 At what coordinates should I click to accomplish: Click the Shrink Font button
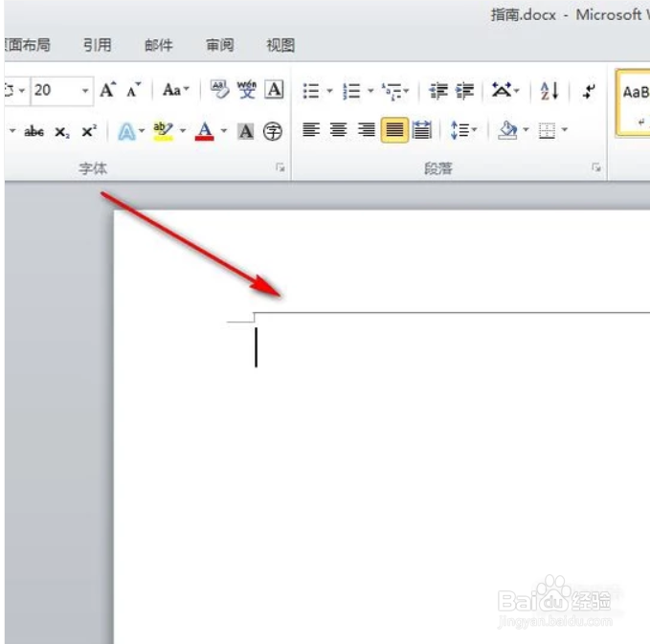[x=133, y=90]
